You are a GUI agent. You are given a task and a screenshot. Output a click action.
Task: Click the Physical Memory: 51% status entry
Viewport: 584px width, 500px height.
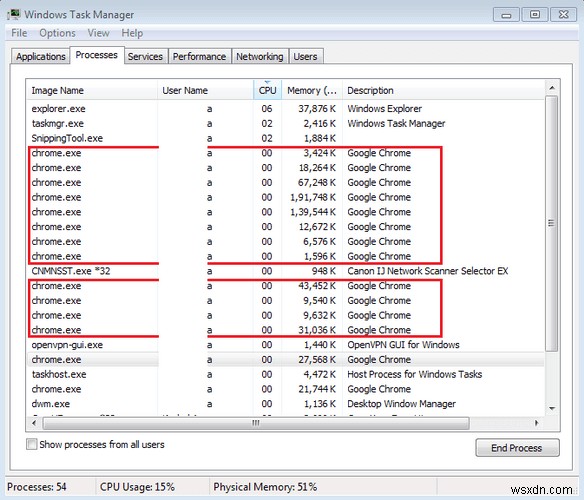click(265, 487)
